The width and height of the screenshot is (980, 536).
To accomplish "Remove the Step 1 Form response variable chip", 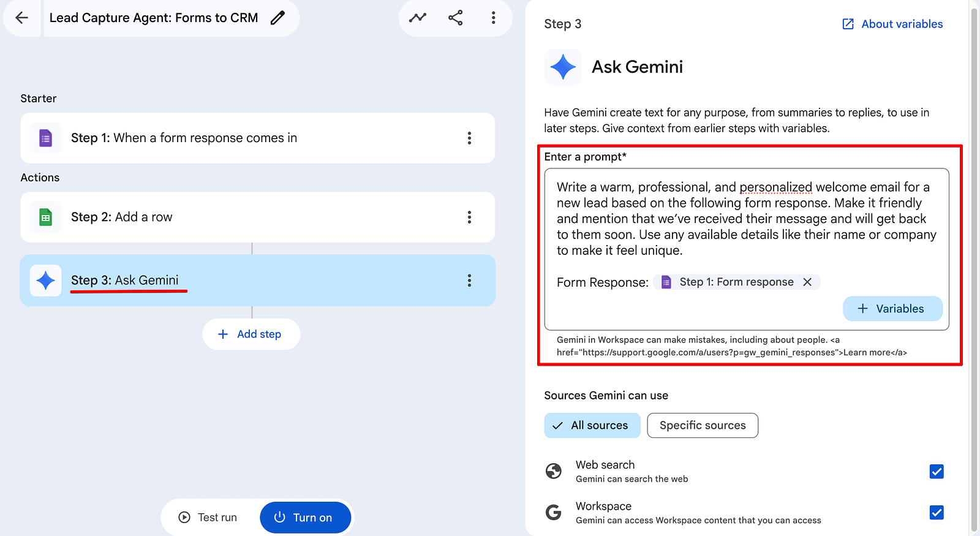I will point(807,282).
